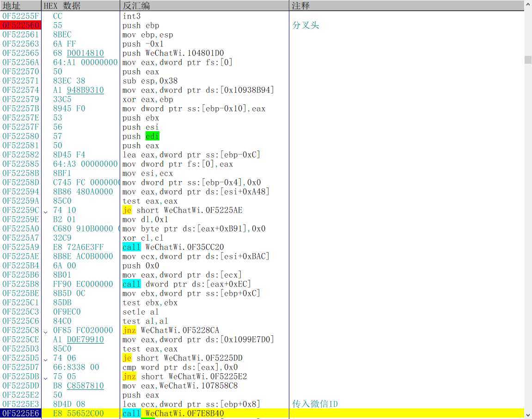Select mov eax,ds:[0x10938B94] instruction
Image resolution: width=532 pixels, height=419 pixels.
tap(198, 90)
